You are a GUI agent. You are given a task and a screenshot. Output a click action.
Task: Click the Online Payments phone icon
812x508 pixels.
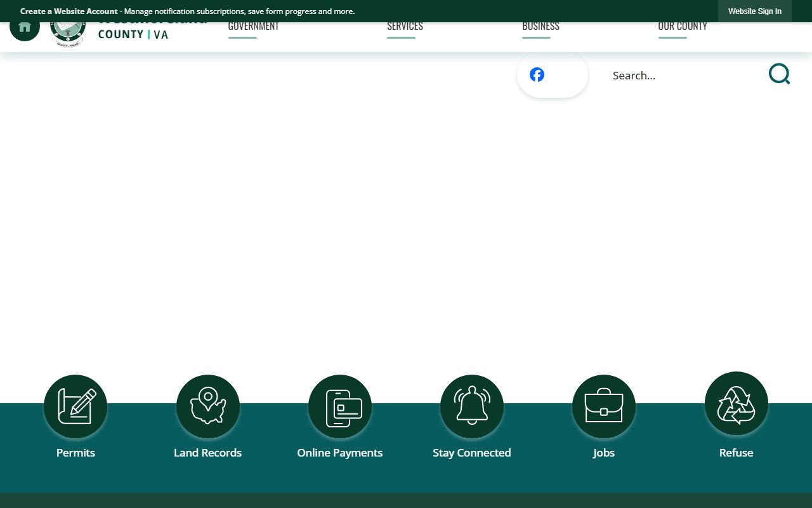[339, 406]
